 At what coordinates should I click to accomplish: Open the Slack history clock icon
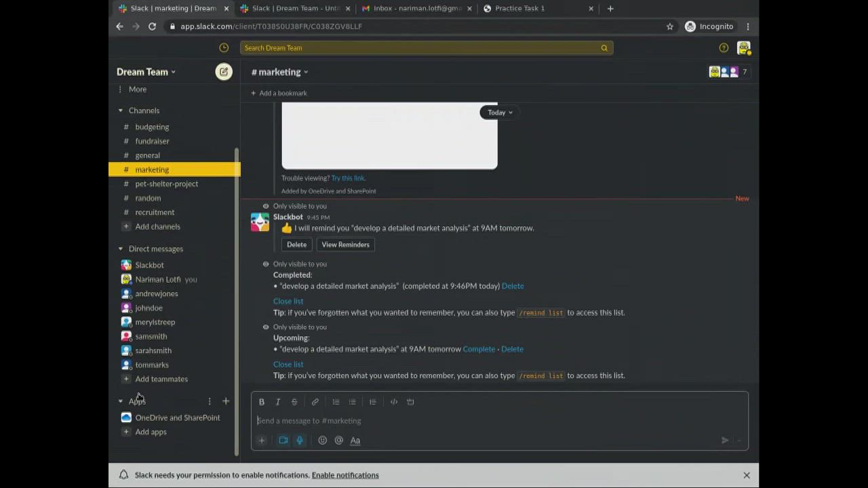click(224, 47)
